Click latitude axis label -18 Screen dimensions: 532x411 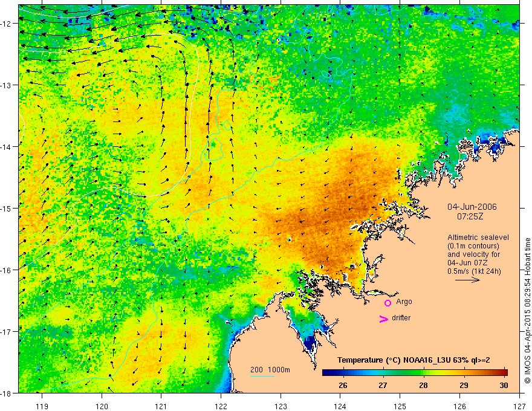coord(7,393)
